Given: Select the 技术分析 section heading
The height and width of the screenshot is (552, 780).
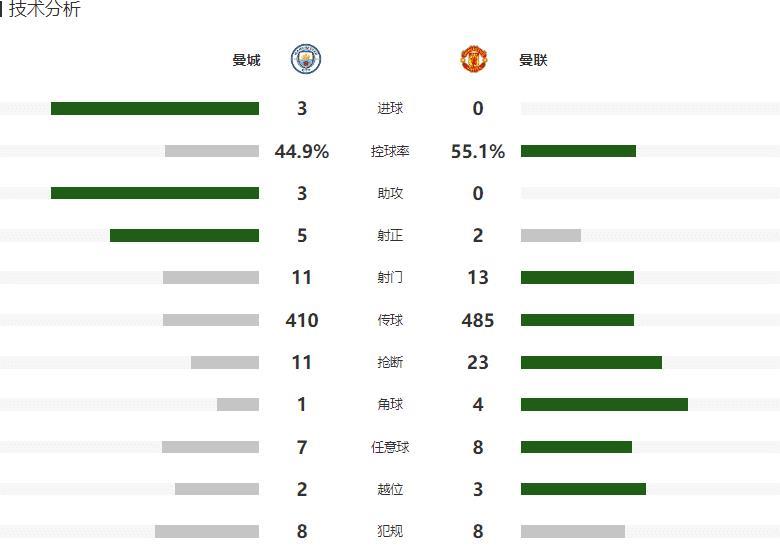Looking at the screenshot, I should tap(45, 9).
